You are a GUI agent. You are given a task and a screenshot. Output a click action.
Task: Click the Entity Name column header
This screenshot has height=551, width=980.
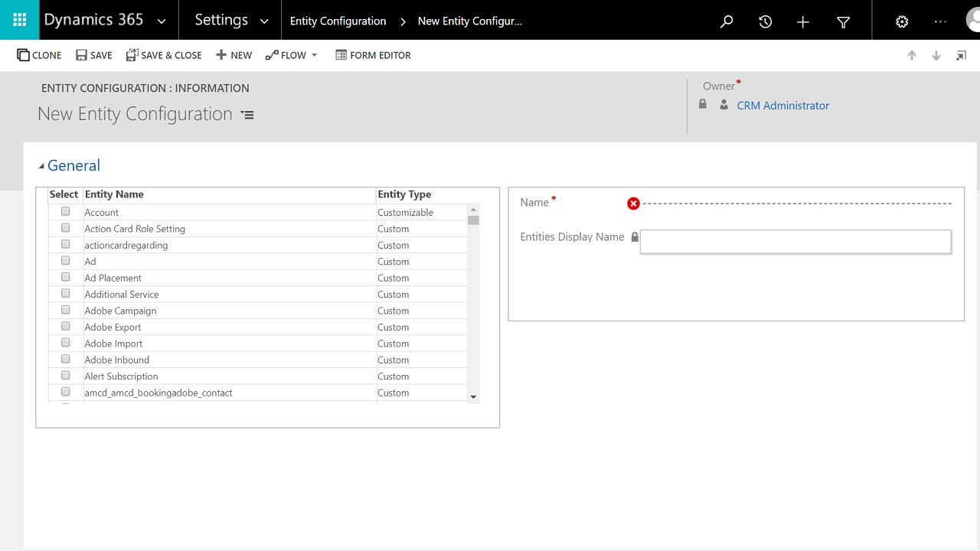(x=114, y=194)
